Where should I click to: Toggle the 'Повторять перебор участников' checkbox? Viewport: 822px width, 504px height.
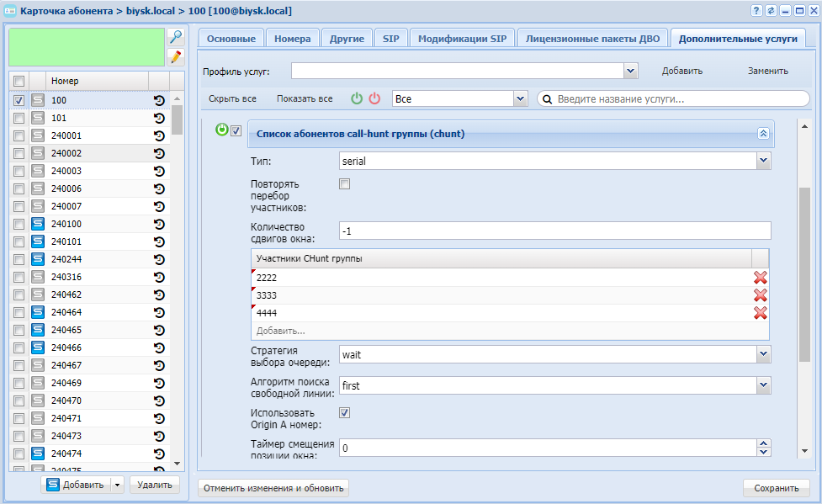344,184
